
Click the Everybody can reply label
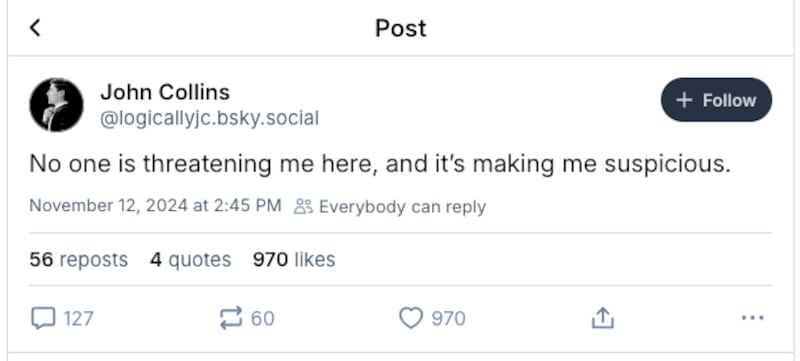pos(402,207)
